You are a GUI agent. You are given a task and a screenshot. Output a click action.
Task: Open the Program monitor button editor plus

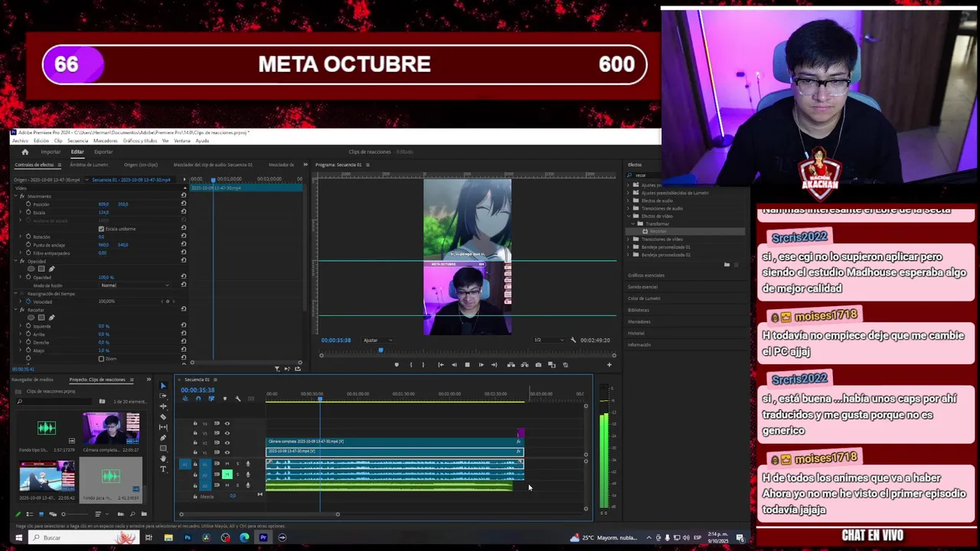tap(609, 365)
